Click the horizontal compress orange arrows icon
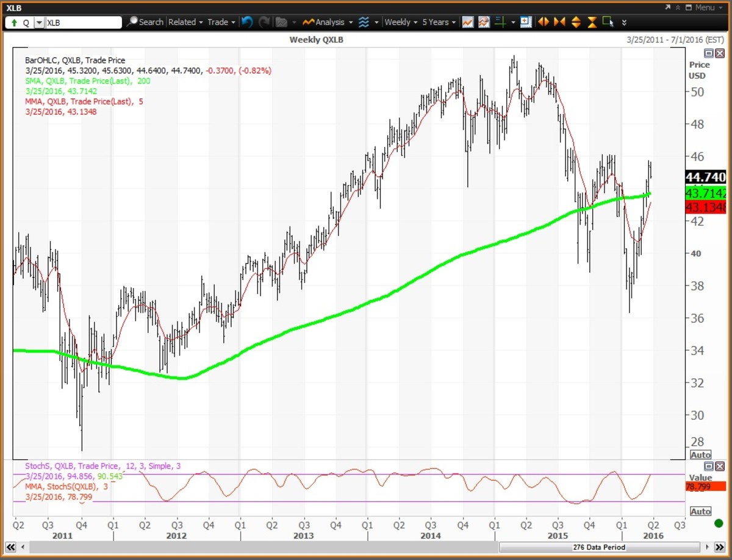Viewport: 732px width, 560px height. [559, 22]
